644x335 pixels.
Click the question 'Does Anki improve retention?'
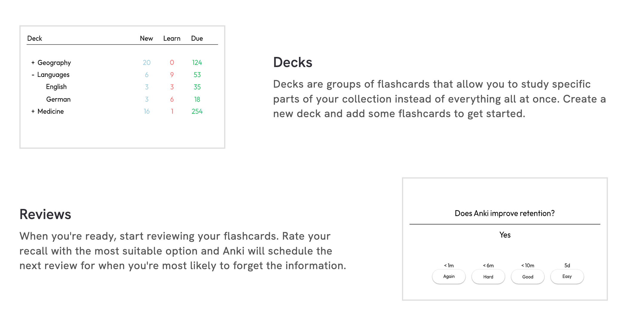504,213
